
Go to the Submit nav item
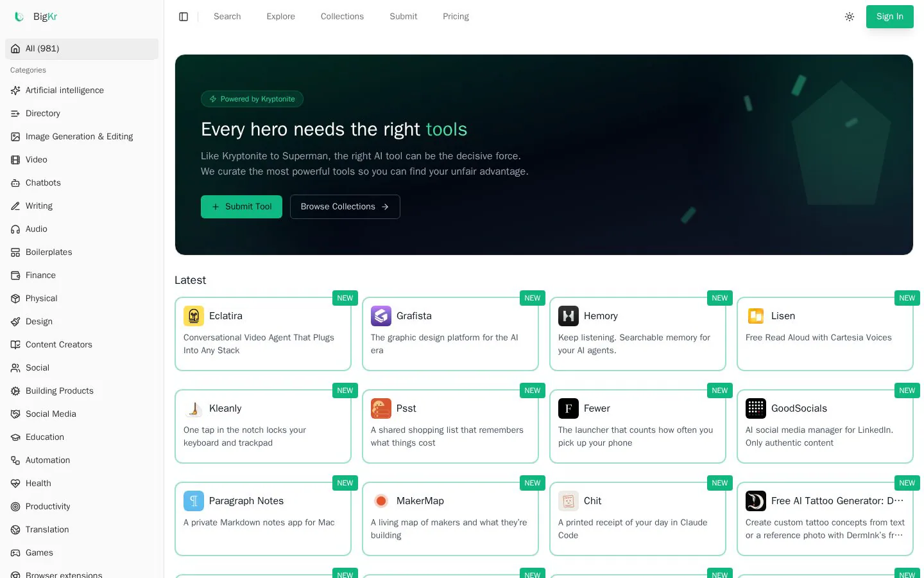coord(404,17)
